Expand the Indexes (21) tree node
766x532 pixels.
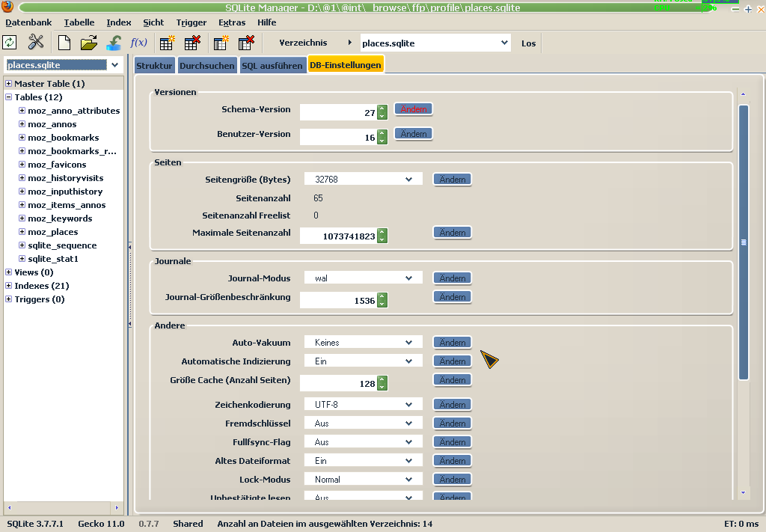click(x=8, y=286)
